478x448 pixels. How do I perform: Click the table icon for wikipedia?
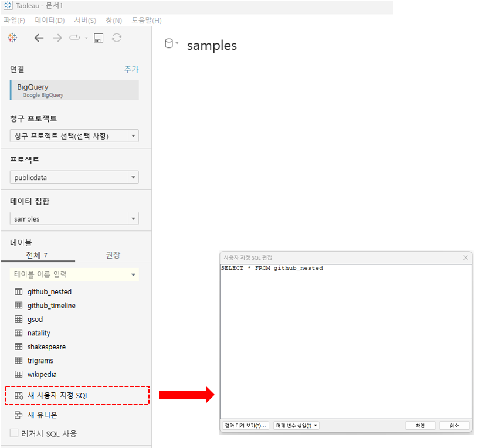19,374
